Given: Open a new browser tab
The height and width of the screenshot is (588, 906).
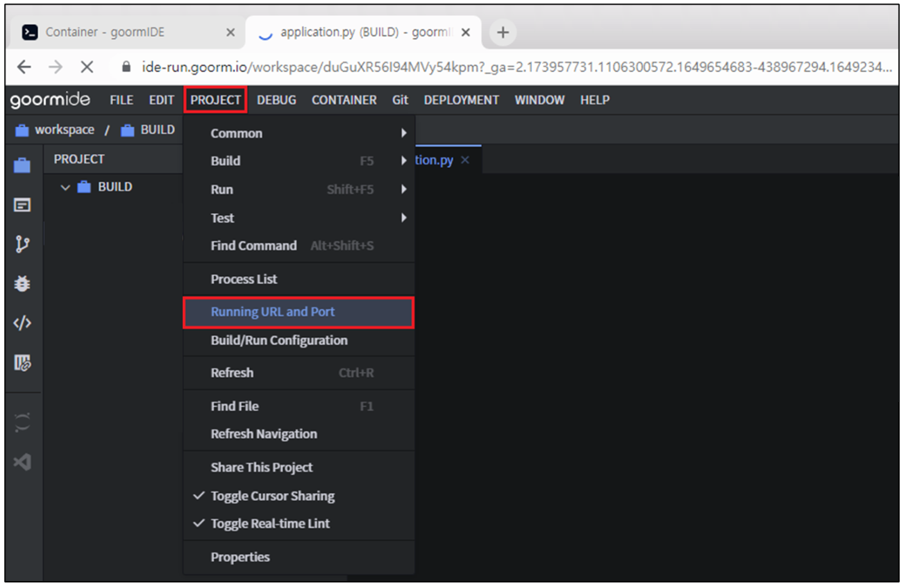Looking at the screenshot, I should click(x=503, y=32).
